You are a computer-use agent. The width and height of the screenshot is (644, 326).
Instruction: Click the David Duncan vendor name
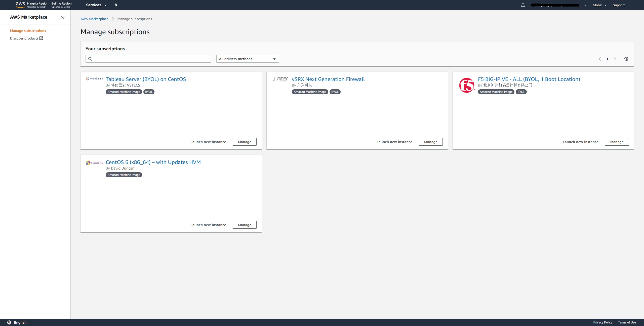pos(123,168)
